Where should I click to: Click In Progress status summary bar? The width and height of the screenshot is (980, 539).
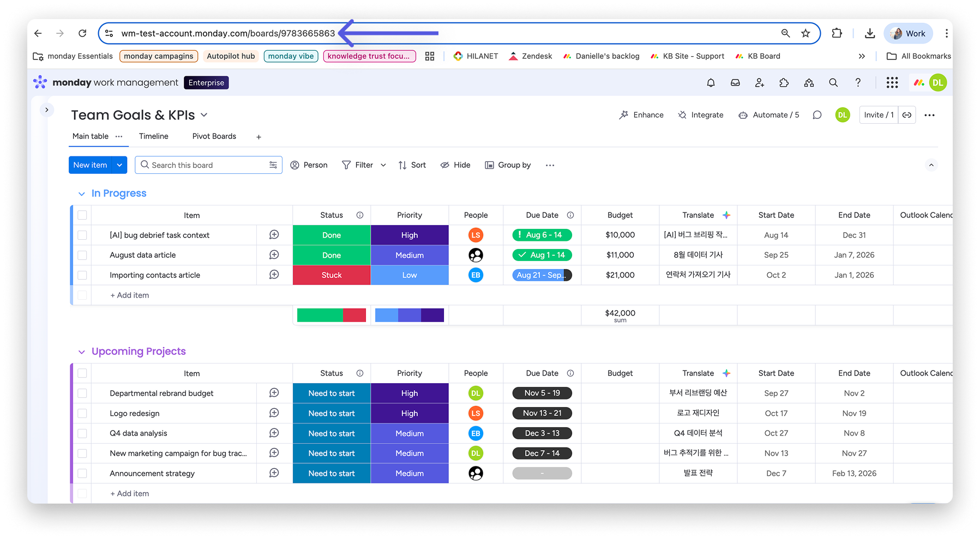coord(332,315)
